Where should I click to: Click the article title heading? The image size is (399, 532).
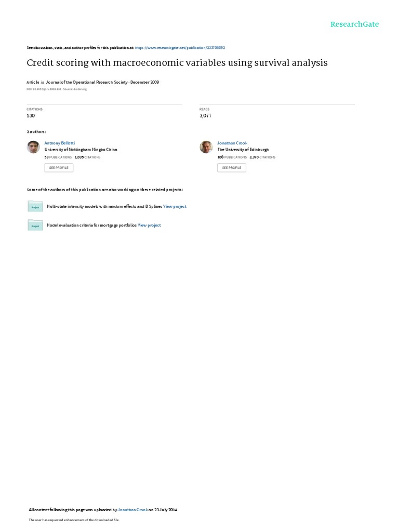(177, 63)
